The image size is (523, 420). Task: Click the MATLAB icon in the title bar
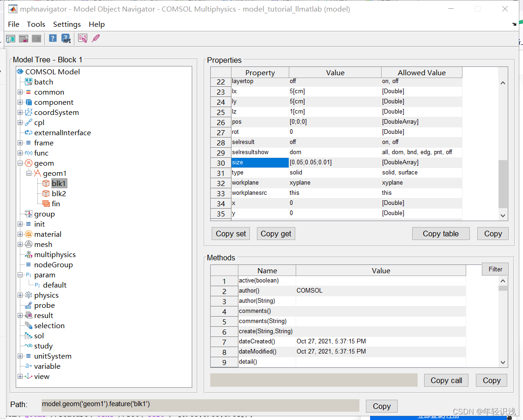[12, 9]
